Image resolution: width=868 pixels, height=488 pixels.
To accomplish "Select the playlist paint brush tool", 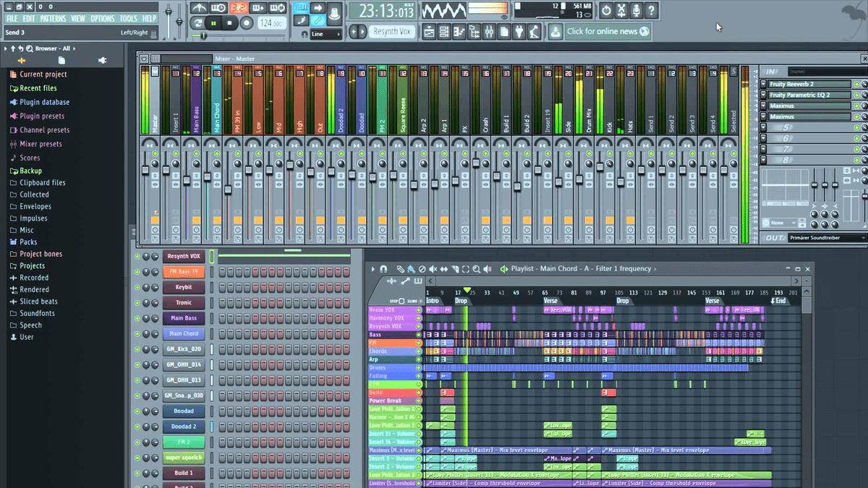I will click(411, 269).
